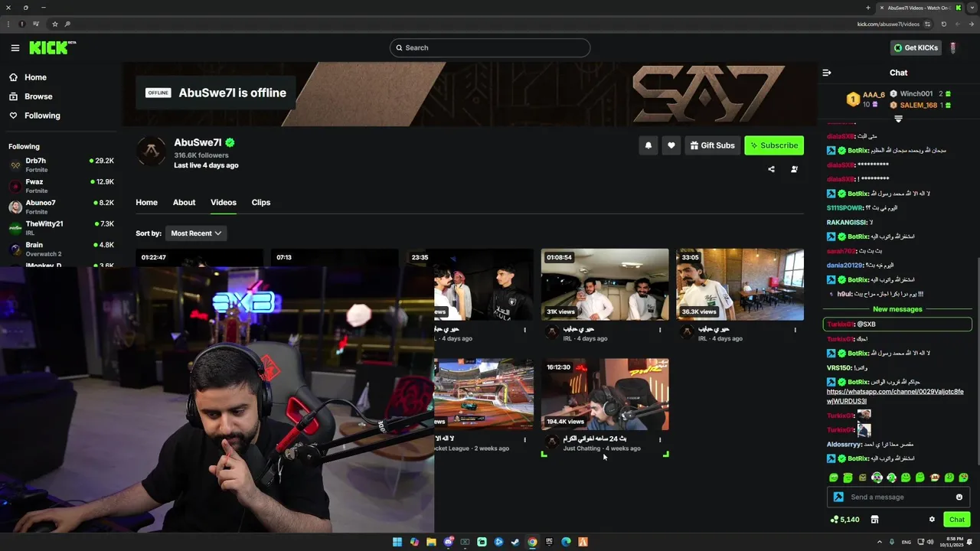This screenshot has width=980, height=551.
Task: Open the WhatsApp channel link in chat
Action: pyautogui.click(x=895, y=396)
